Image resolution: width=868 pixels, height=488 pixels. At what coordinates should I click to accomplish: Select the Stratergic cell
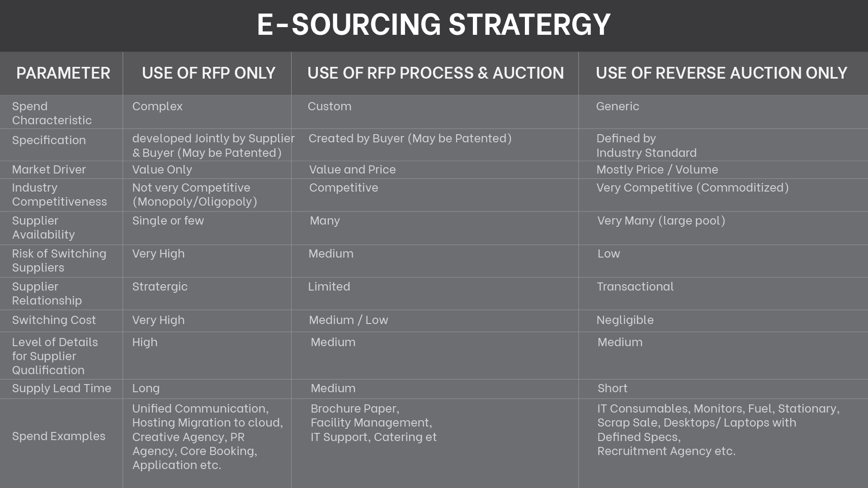[x=160, y=287]
